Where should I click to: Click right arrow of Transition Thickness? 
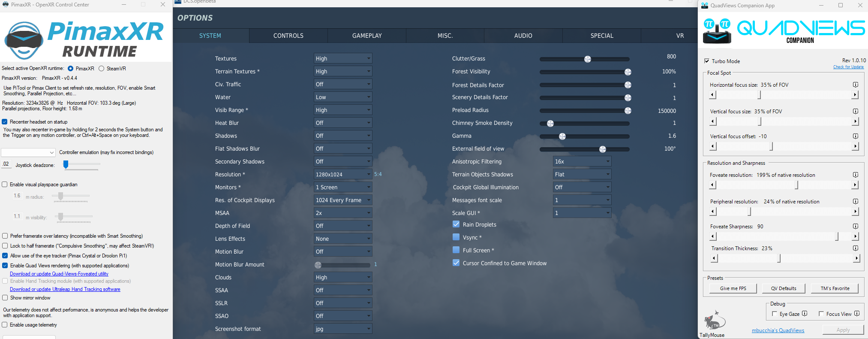[x=856, y=258]
